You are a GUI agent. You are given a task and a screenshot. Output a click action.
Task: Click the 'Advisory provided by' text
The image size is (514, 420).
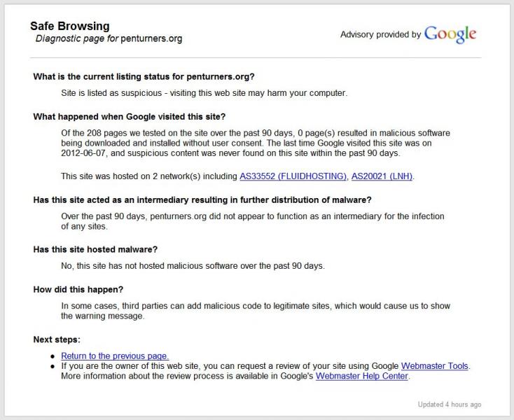(380, 34)
